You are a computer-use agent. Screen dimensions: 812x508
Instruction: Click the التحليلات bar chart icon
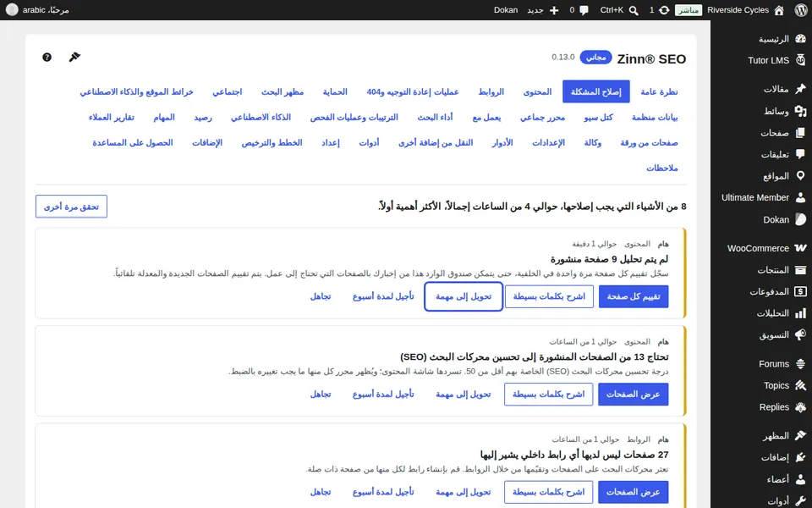point(800,313)
